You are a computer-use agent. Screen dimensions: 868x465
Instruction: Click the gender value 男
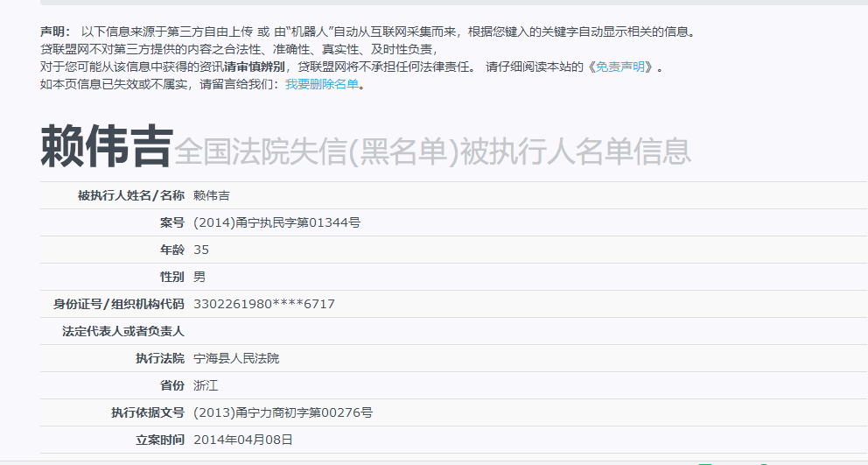[199, 277]
